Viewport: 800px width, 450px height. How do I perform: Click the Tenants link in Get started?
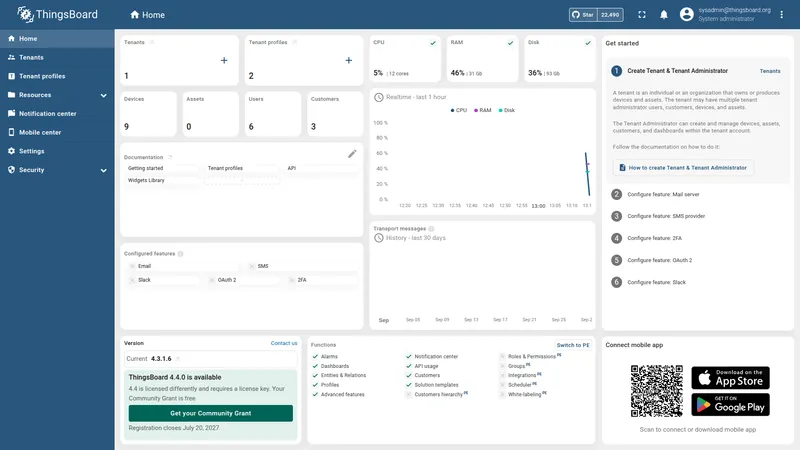click(x=770, y=71)
